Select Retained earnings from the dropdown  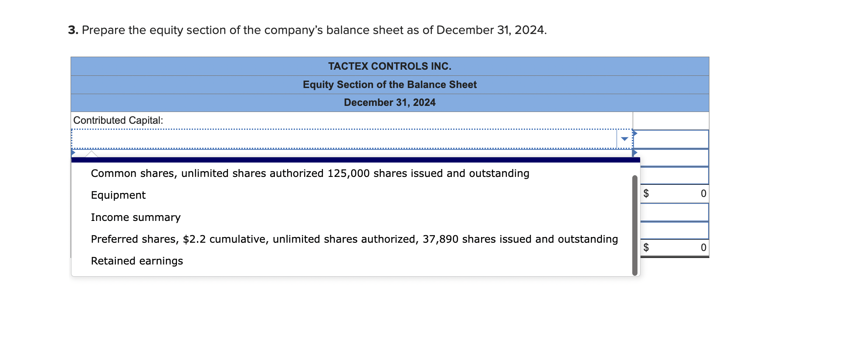pos(136,261)
